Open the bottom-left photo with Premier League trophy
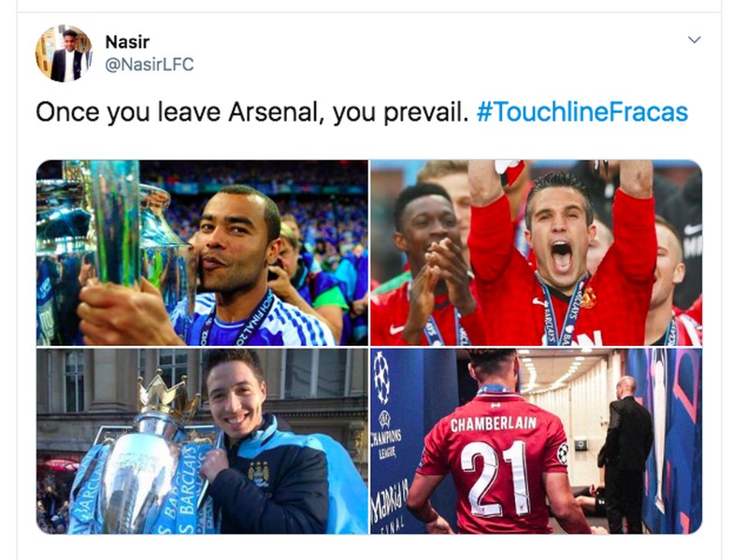Screen dimensions: 748x560 202,441
